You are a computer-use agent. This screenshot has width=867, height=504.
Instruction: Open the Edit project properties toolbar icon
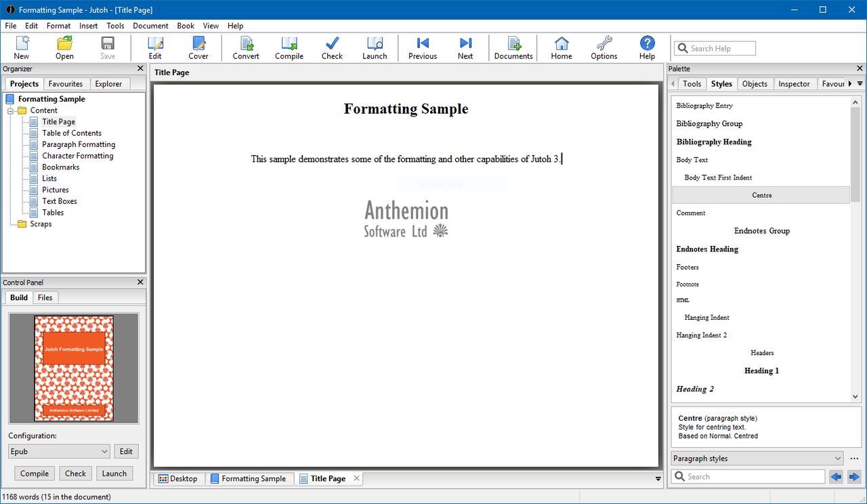pyautogui.click(x=155, y=48)
